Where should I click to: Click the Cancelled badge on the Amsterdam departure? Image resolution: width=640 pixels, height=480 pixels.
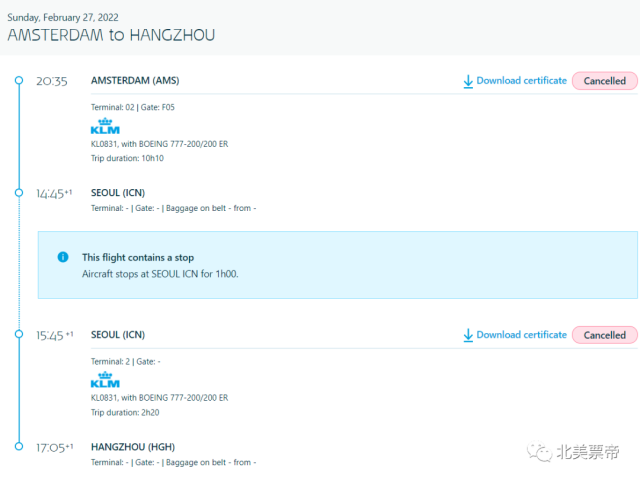click(x=604, y=81)
